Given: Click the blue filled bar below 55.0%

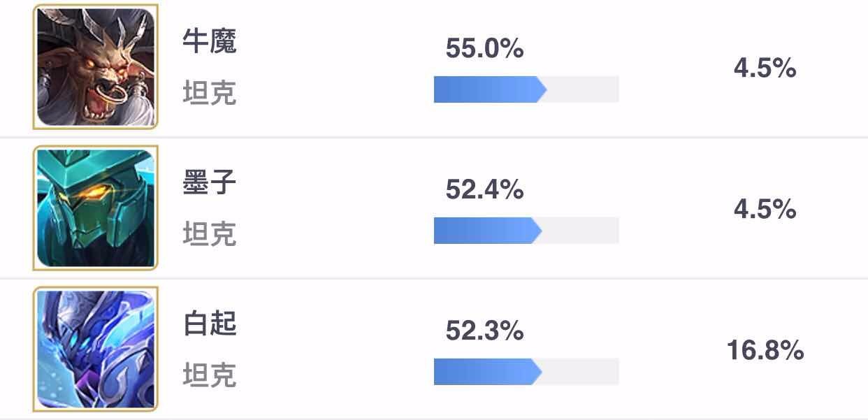Looking at the screenshot, I should tap(490, 89).
